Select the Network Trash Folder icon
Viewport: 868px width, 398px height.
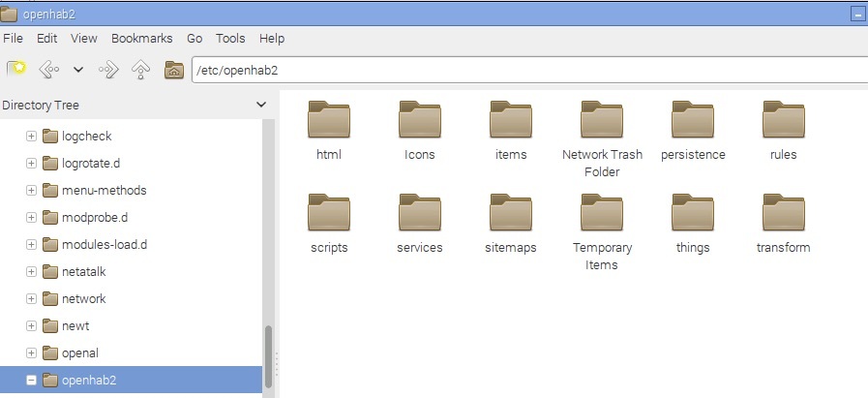pos(602,119)
